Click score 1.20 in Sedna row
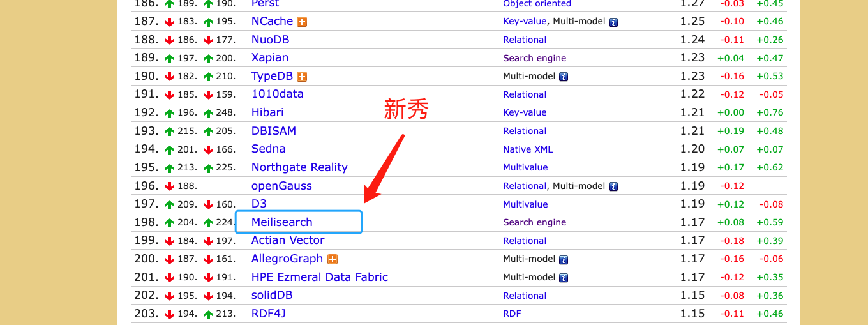Image resolution: width=868 pixels, height=325 pixels. pyautogui.click(x=692, y=149)
